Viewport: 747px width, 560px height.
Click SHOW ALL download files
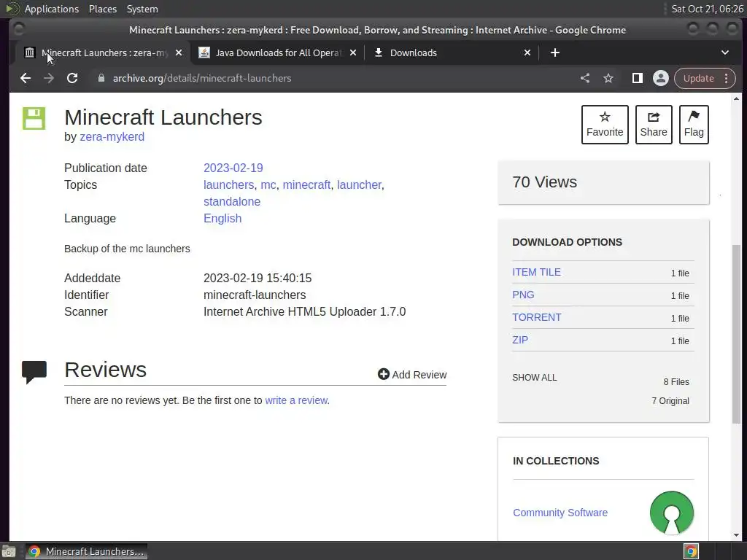click(535, 378)
